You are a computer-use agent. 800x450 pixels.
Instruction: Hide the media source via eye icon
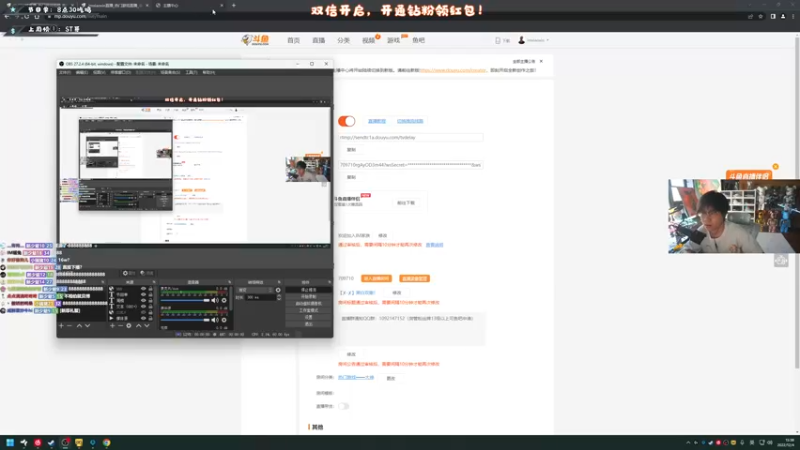click(143, 318)
